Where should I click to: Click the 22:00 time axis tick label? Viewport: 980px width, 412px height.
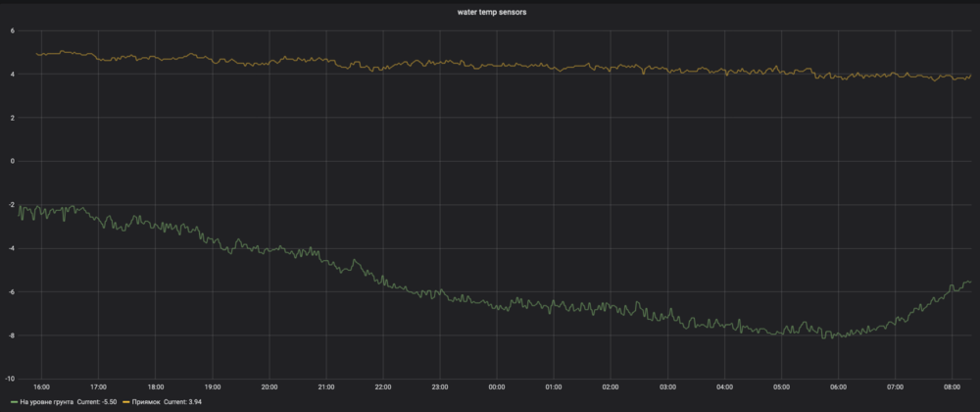(383, 386)
